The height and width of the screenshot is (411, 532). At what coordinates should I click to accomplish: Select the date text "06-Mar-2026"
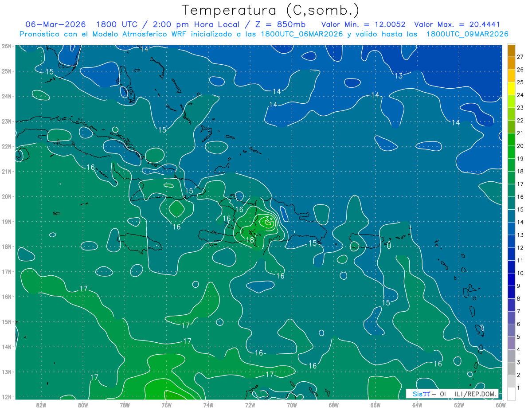tap(55, 24)
